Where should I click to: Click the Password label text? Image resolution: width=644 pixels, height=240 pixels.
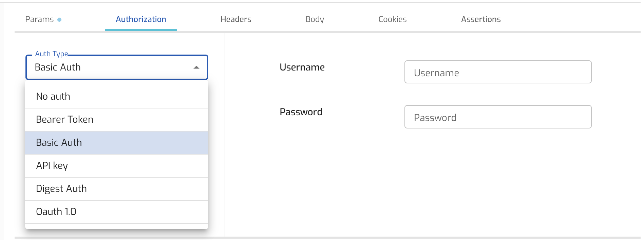[301, 112]
